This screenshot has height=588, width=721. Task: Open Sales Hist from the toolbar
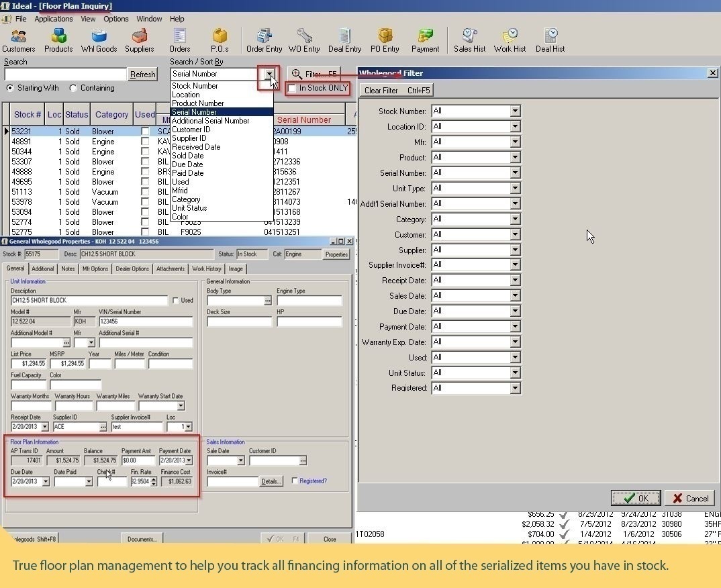point(470,40)
